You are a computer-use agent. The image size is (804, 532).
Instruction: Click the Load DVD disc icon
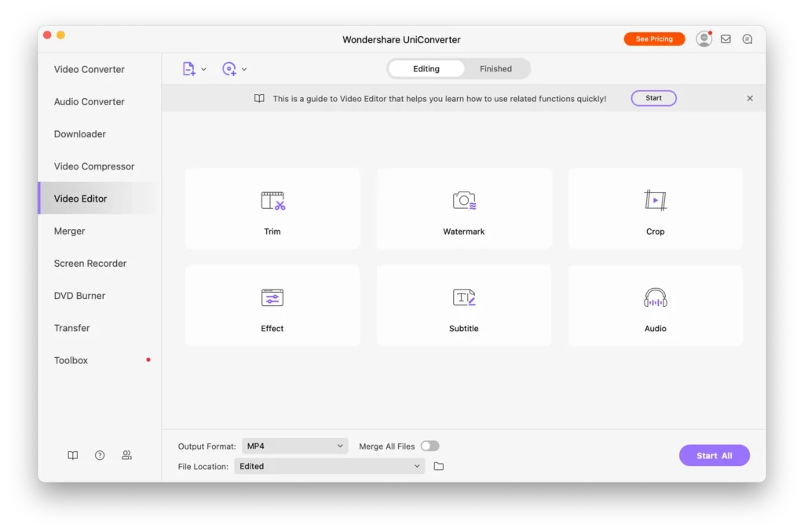229,69
